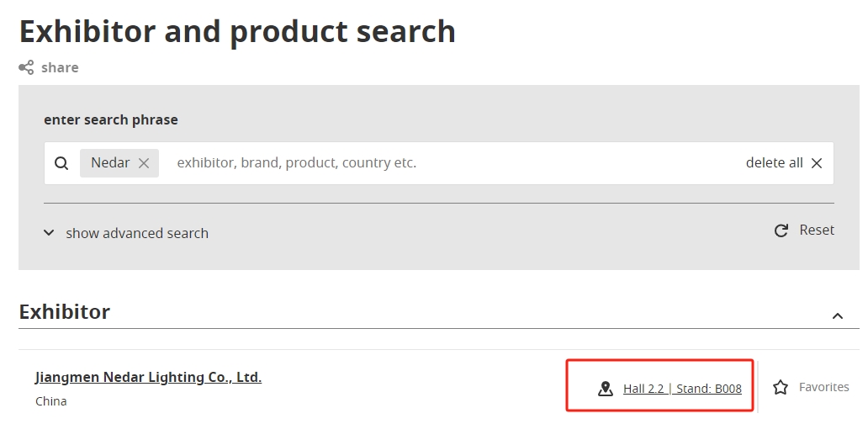Viewport: 868px width, 424px height.
Task: Click the circular Reset arrow icon
Action: [x=781, y=231]
